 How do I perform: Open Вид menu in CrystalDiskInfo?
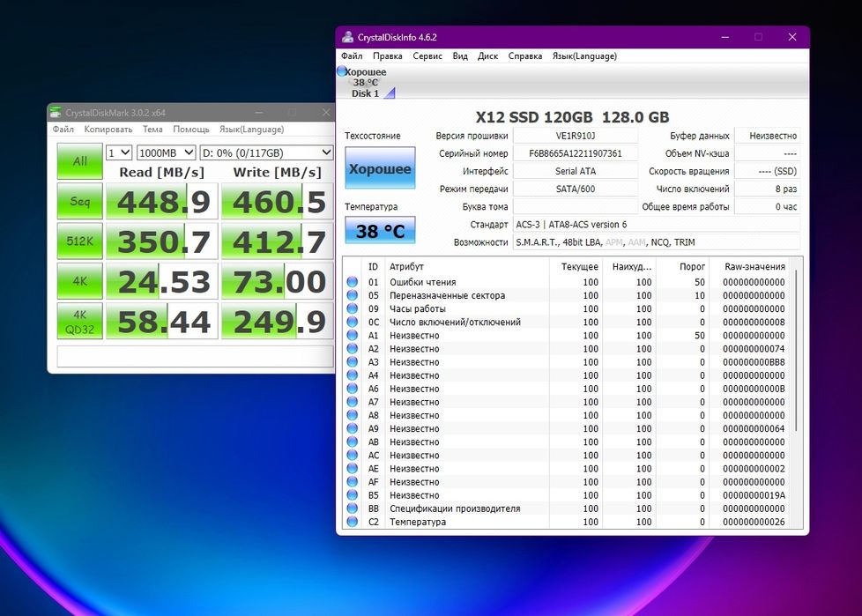pos(460,56)
